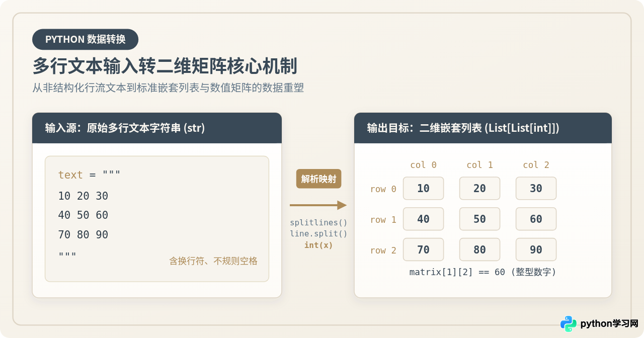Click the closing triple quotes in code

(x=67, y=254)
